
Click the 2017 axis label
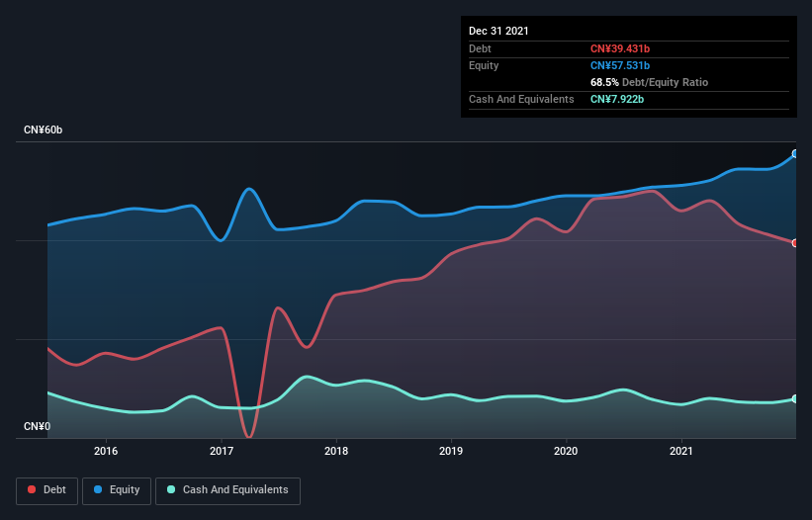click(x=222, y=451)
